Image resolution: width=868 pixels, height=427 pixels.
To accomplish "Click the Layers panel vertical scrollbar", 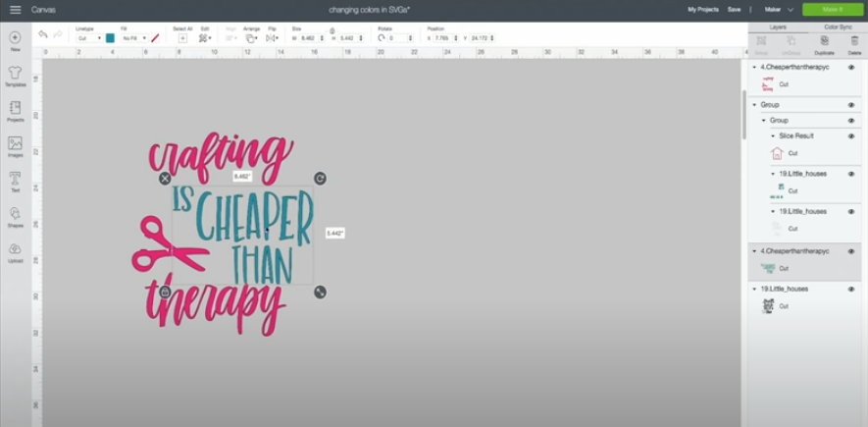I will [744, 115].
